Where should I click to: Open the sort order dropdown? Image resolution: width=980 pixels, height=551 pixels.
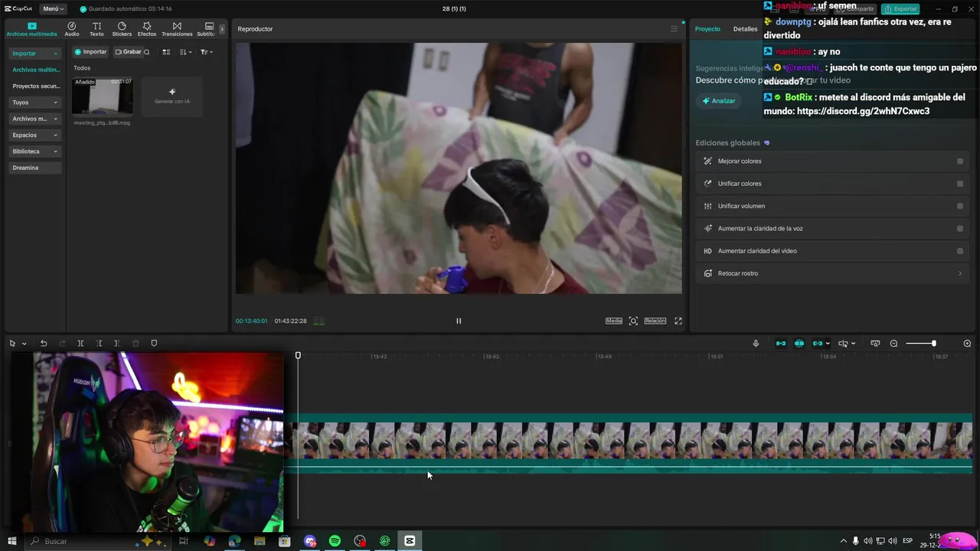[186, 52]
